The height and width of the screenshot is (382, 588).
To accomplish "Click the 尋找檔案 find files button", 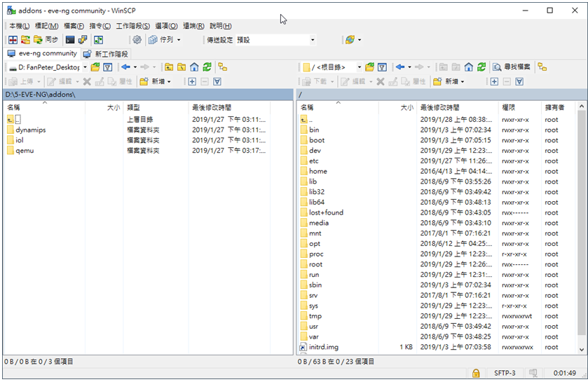I will click(x=512, y=67).
